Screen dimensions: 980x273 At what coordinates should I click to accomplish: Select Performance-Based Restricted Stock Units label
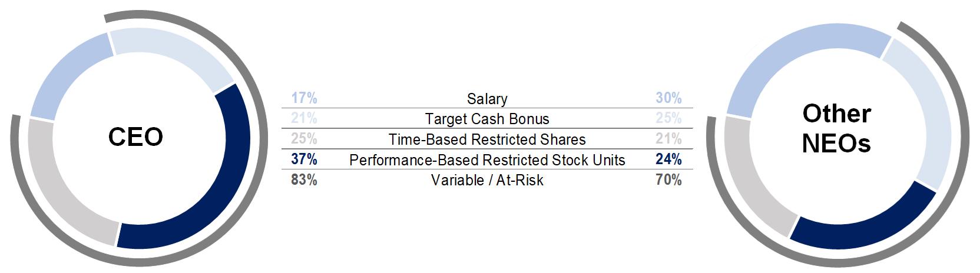[487, 159]
